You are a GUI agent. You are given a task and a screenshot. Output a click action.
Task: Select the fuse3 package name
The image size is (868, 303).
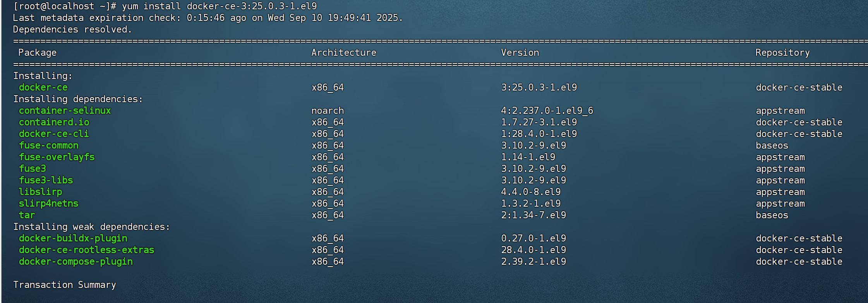point(33,169)
